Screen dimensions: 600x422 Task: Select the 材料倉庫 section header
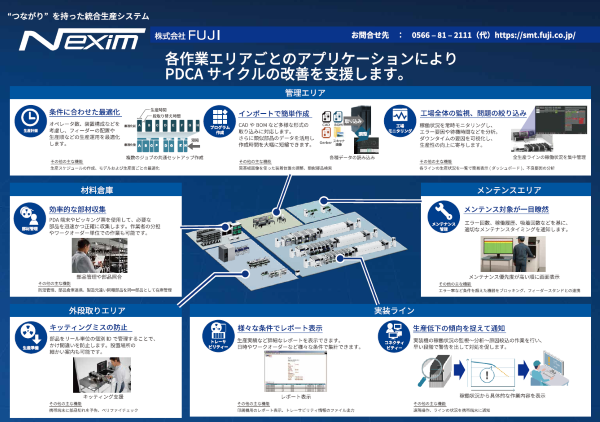click(93, 187)
